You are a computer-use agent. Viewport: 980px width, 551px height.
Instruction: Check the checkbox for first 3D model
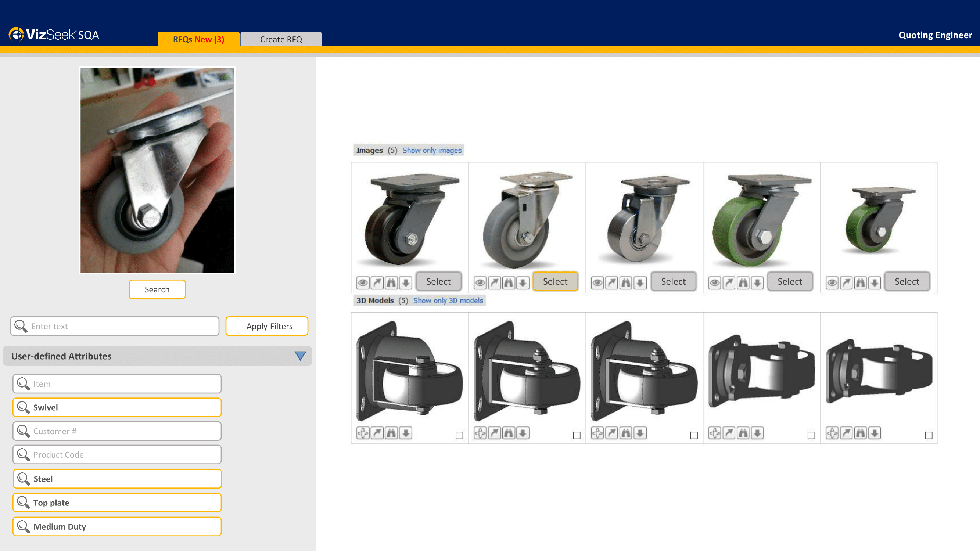point(459,435)
